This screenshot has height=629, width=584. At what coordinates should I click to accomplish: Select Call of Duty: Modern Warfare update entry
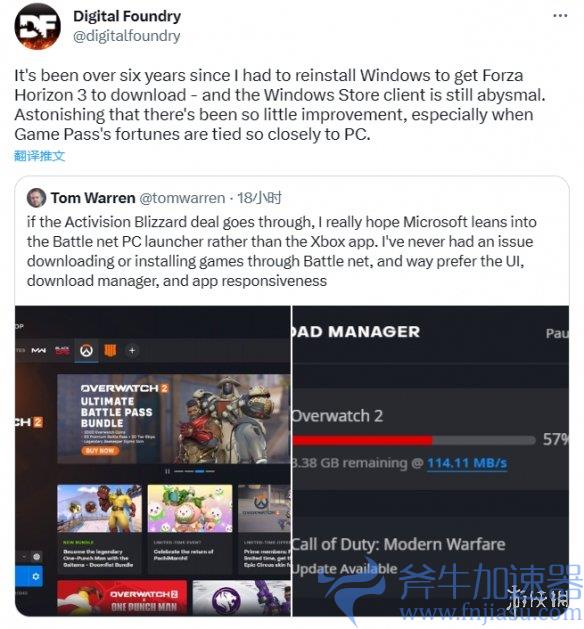[430, 556]
